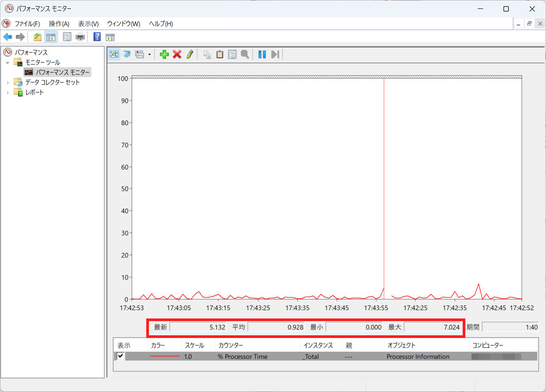Click コンピューター column header
The image size is (546, 392).
[487, 345]
